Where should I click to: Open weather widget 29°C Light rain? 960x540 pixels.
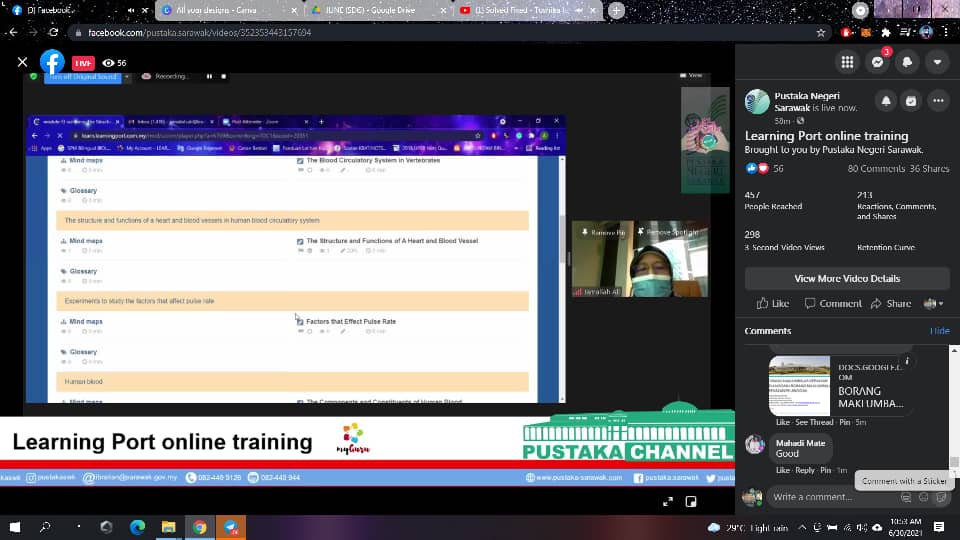(x=748, y=527)
